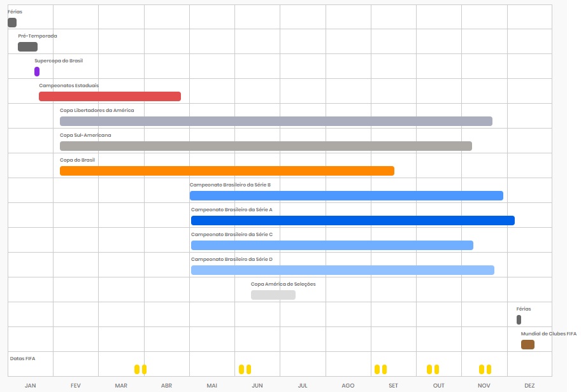Click the first yellow FIFA date marker in September
This screenshot has height=392, width=581.
click(377, 370)
